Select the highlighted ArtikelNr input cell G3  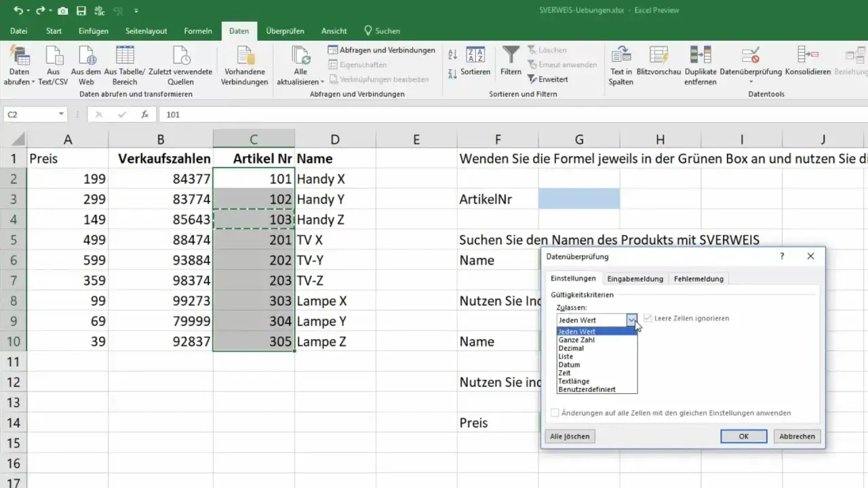point(579,198)
